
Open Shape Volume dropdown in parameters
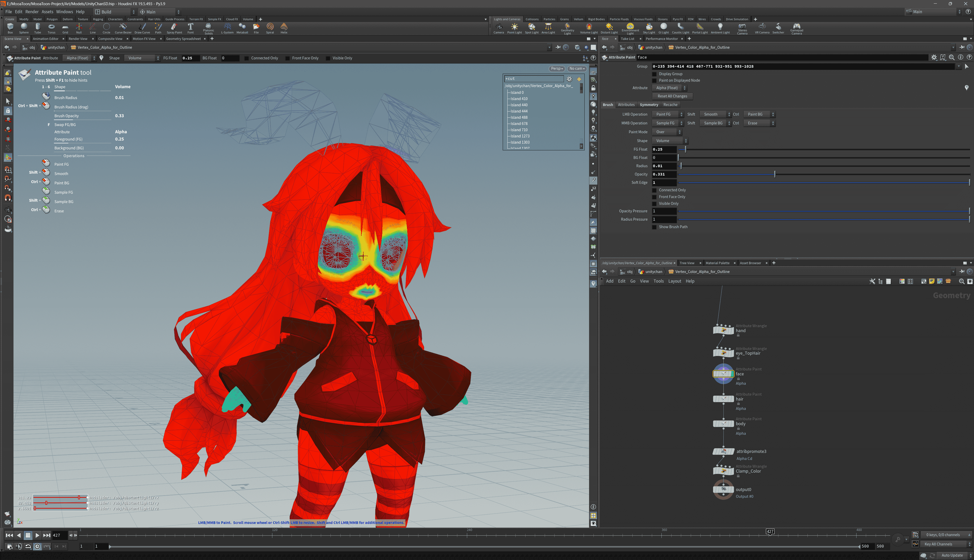click(670, 141)
